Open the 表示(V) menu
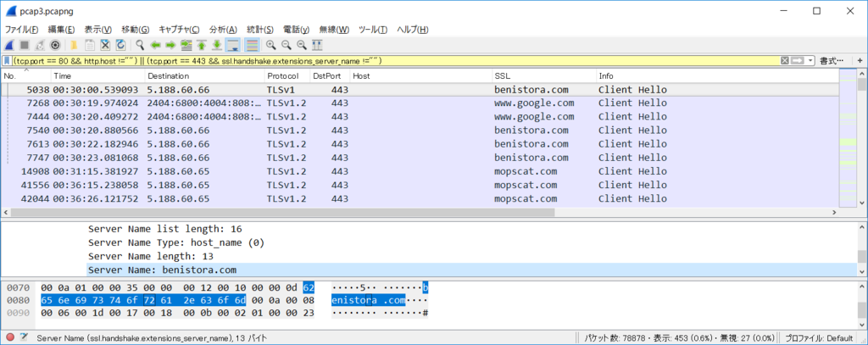Viewport: 868px width, 345px height. 98,30
